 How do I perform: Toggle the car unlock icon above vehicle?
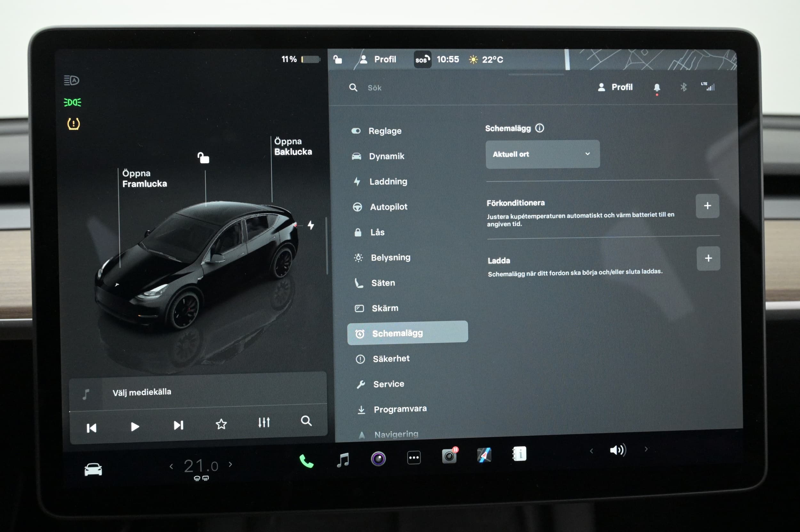pyautogui.click(x=203, y=158)
